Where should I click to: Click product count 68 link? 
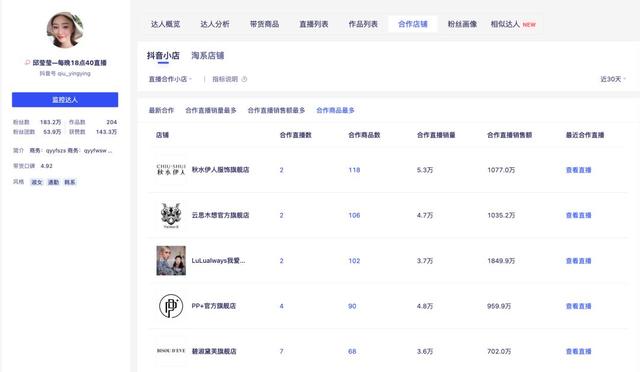tap(352, 351)
